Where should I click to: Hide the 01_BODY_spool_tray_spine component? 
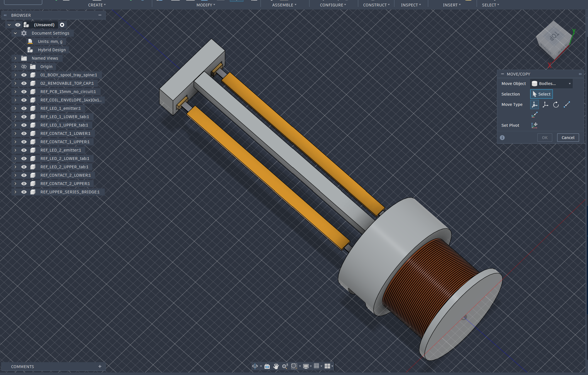pyautogui.click(x=24, y=75)
